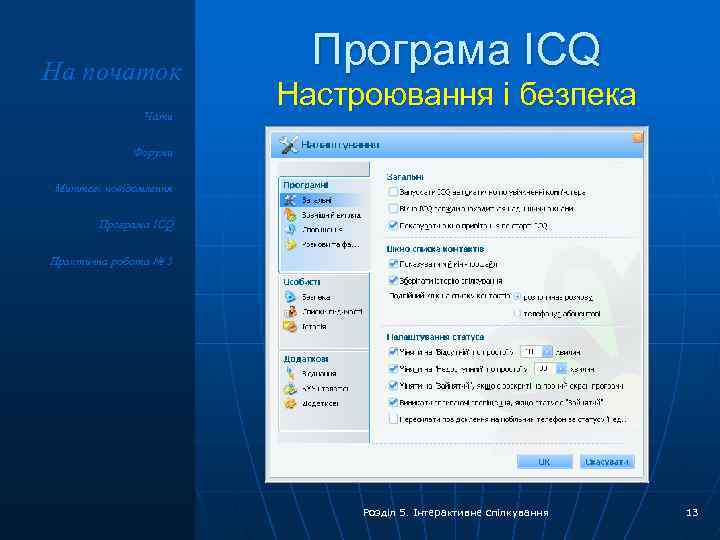Click the subtitle 'Настроювання і безпека'

tap(456, 94)
